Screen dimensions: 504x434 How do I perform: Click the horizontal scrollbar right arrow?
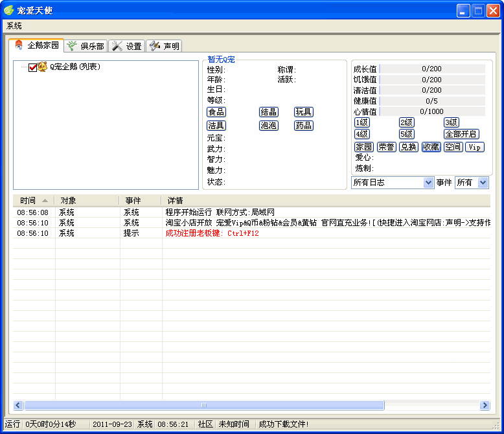[485, 405]
